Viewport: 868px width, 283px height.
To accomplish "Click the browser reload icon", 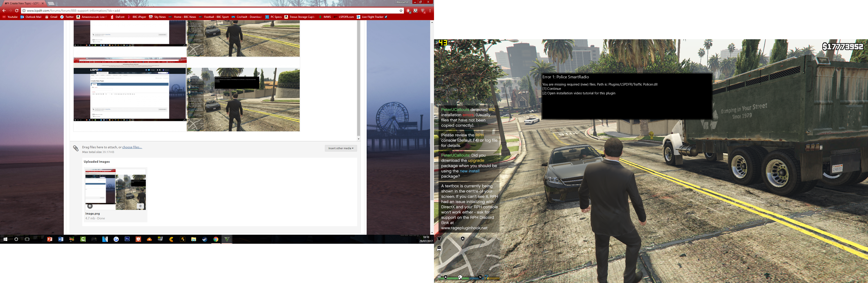I will (x=17, y=11).
